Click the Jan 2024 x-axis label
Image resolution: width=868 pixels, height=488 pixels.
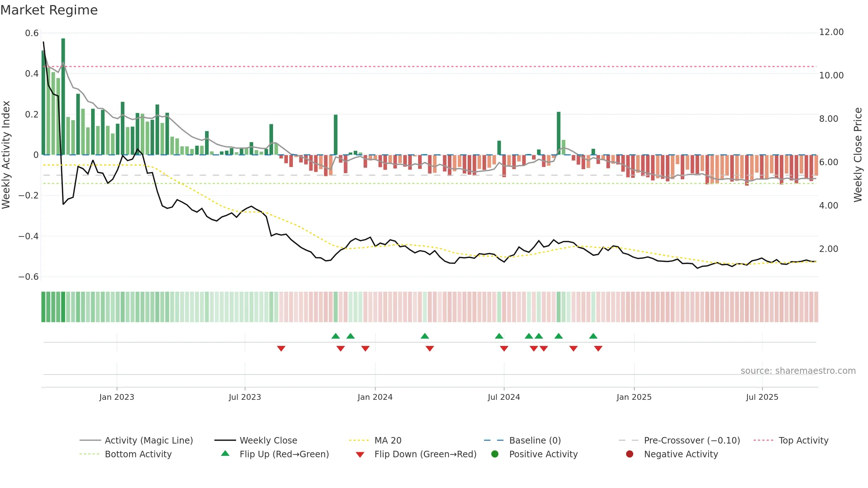[x=375, y=397]
